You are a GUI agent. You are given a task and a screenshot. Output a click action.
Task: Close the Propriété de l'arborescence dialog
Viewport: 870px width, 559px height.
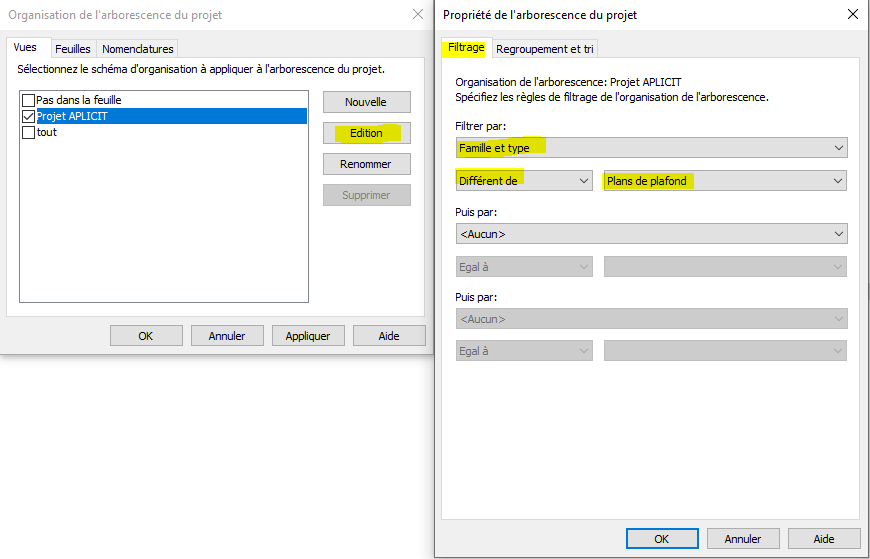coord(852,15)
